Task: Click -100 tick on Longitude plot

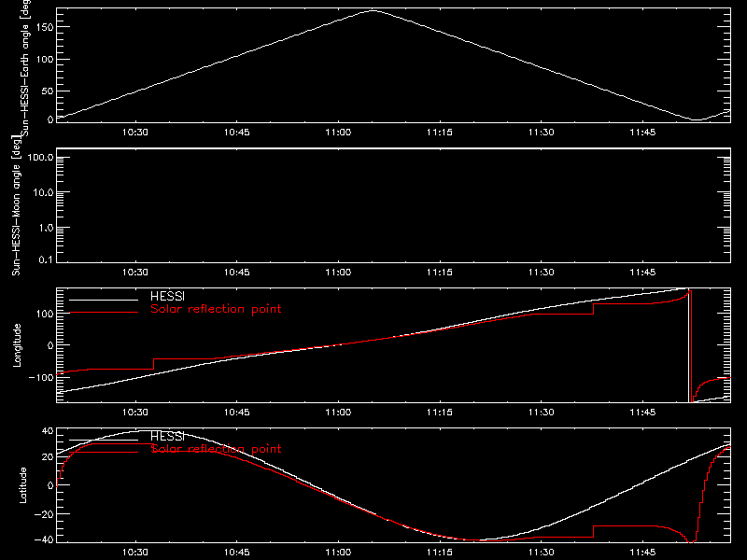Action: pos(40,377)
